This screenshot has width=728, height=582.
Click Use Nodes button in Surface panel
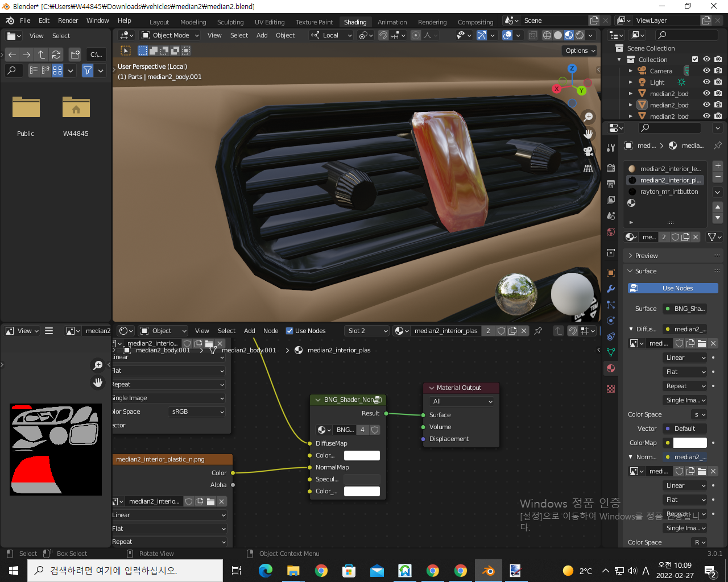tap(673, 288)
